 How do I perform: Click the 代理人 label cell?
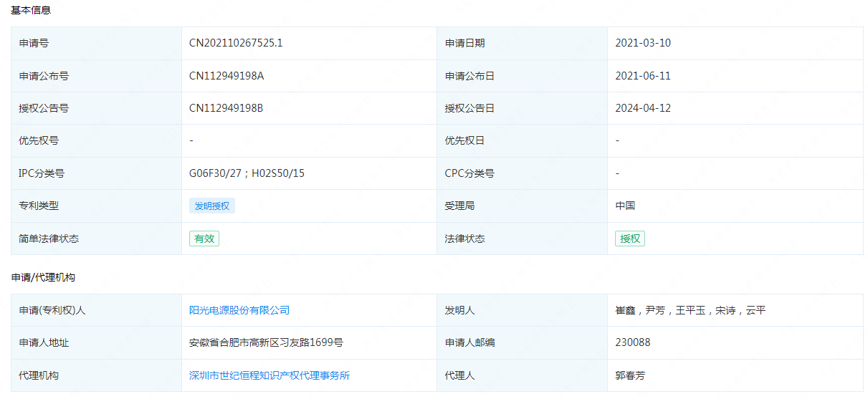pyautogui.click(x=522, y=375)
